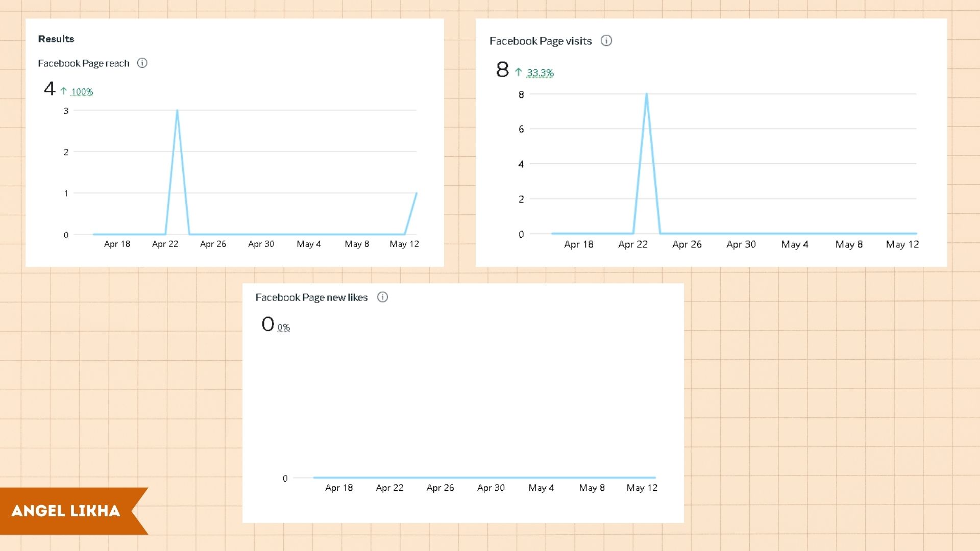The height and width of the screenshot is (551, 980).
Task: Click the green up arrow next to 33.3%
Action: [519, 72]
